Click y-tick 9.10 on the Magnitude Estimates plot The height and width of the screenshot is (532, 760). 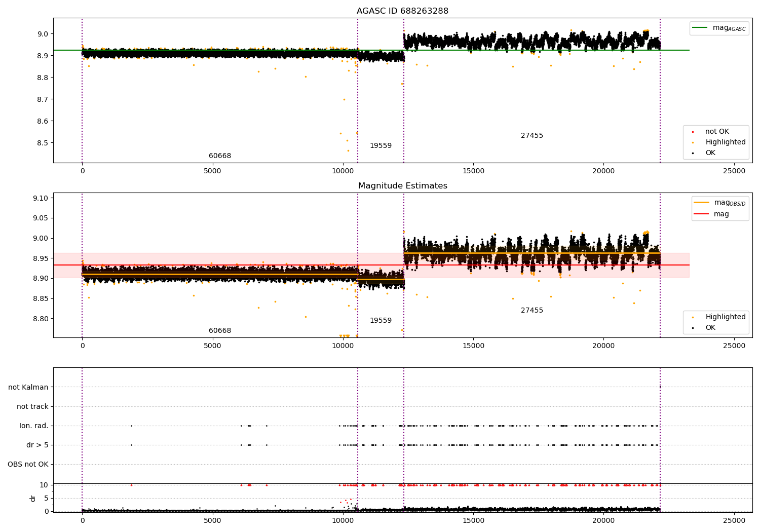[41, 198]
